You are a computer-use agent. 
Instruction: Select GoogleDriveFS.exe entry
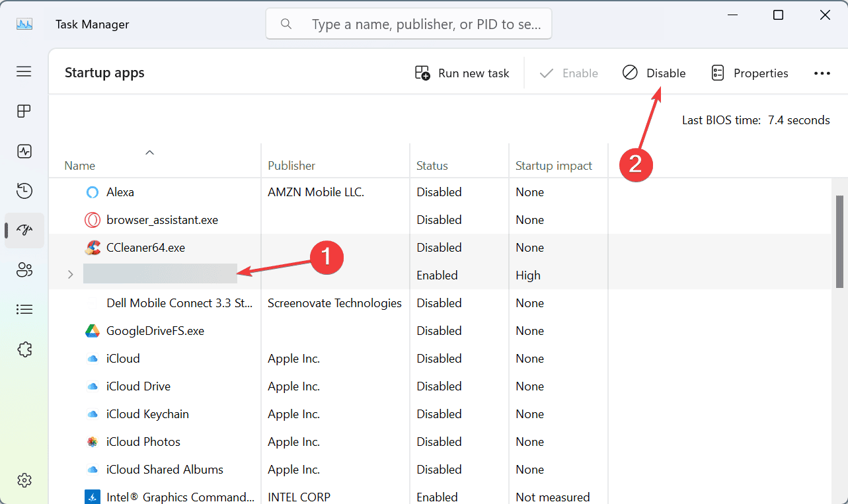coord(155,331)
